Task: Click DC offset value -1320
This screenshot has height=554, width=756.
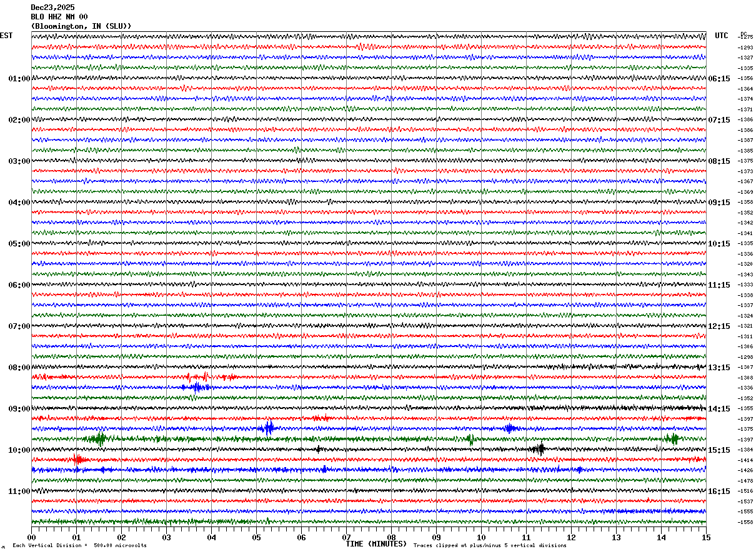Action: (x=745, y=264)
